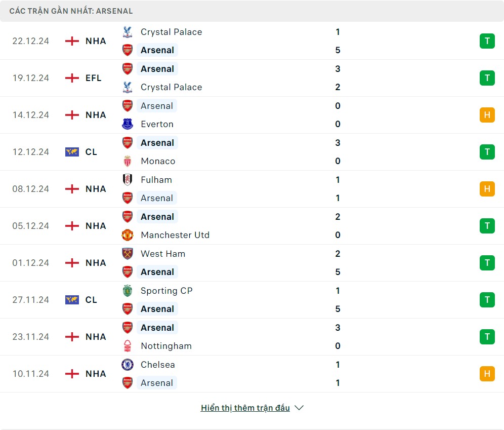Click the West Ham crest icon

pyautogui.click(x=128, y=254)
